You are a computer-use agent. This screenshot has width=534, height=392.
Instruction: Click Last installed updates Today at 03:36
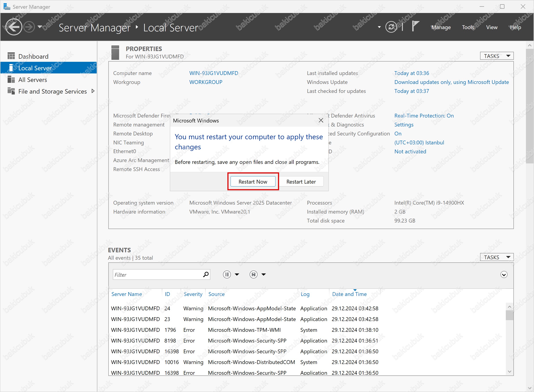(x=412, y=73)
